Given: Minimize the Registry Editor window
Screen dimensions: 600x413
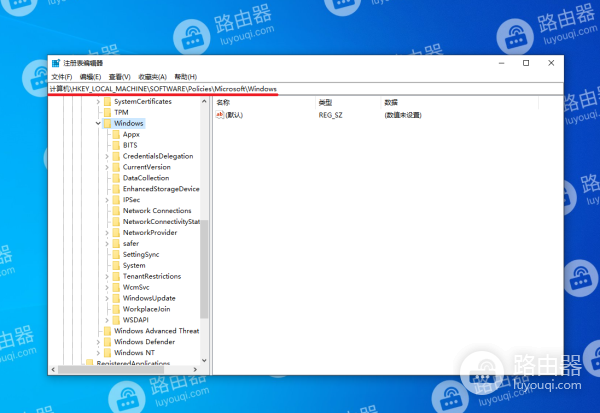Looking at the screenshot, I should pyautogui.click(x=501, y=63).
